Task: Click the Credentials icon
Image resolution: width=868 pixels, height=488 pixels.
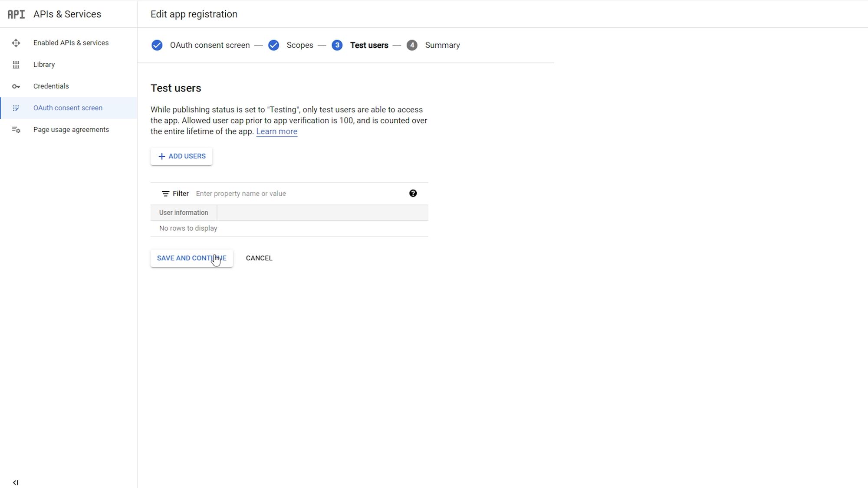Action: click(x=16, y=86)
